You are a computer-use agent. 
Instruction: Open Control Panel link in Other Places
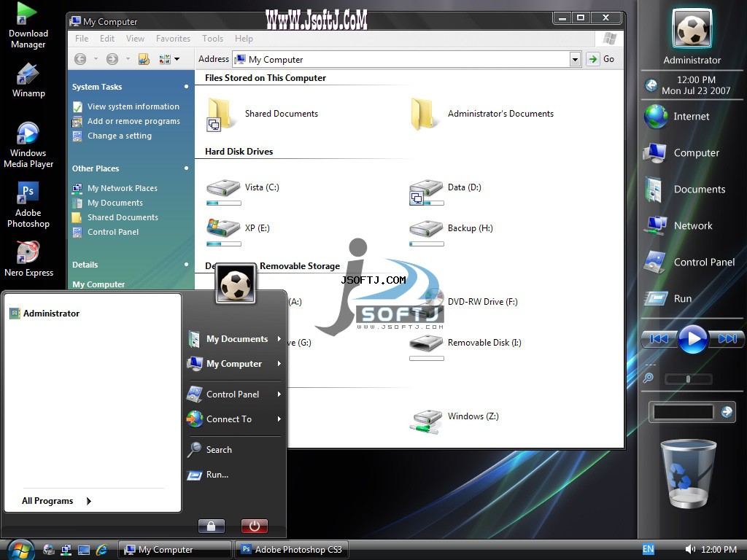tap(113, 232)
